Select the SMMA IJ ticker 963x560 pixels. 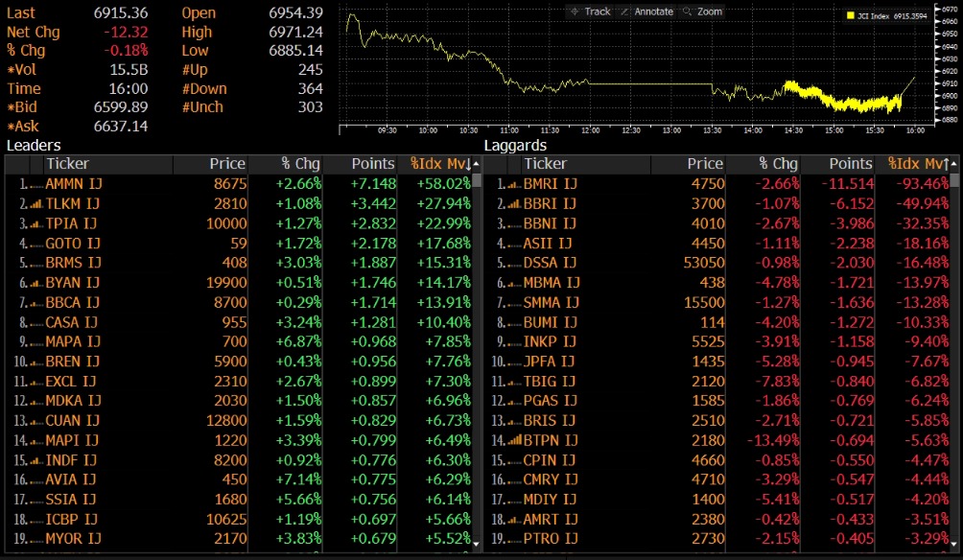coord(551,302)
